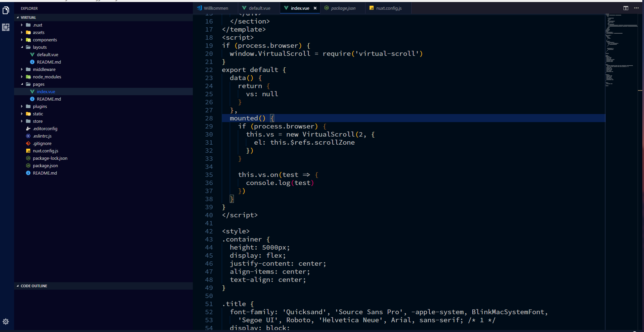644x332 pixels.
Task: Click the store folder icon
Action: click(28, 121)
